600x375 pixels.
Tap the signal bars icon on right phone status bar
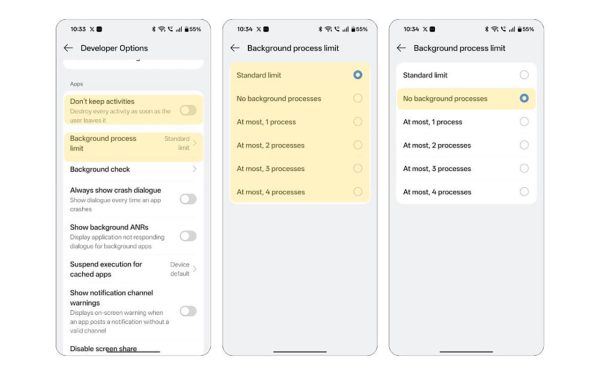tap(512, 29)
